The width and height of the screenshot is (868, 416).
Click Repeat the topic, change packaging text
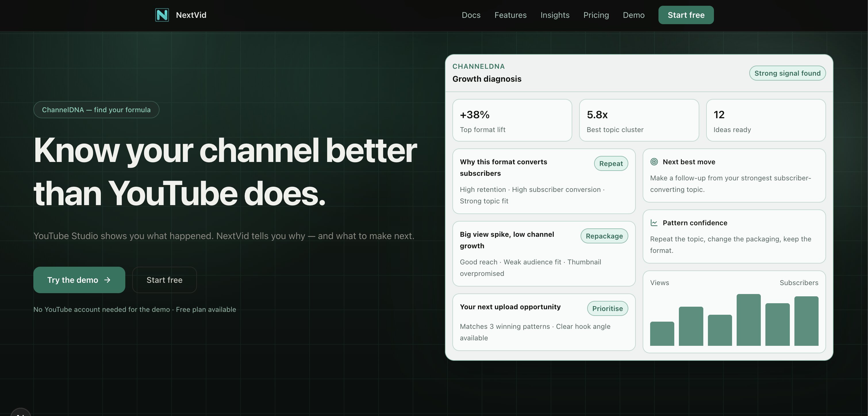click(x=731, y=245)
